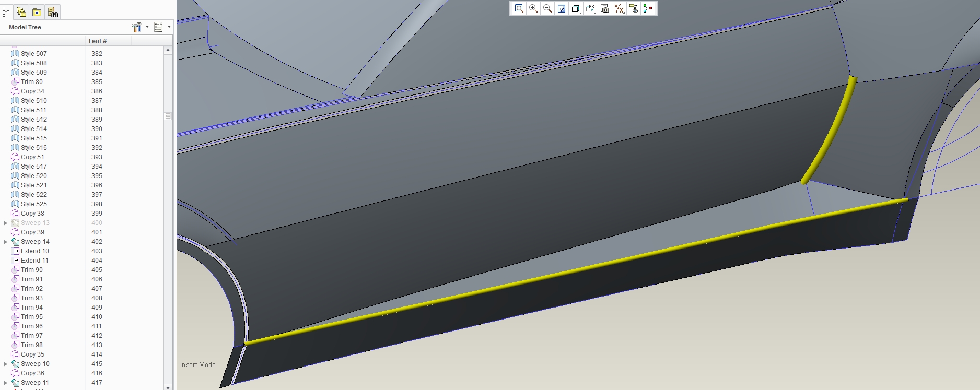Expand the Sweep 10 feature

(x=6, y=364)
